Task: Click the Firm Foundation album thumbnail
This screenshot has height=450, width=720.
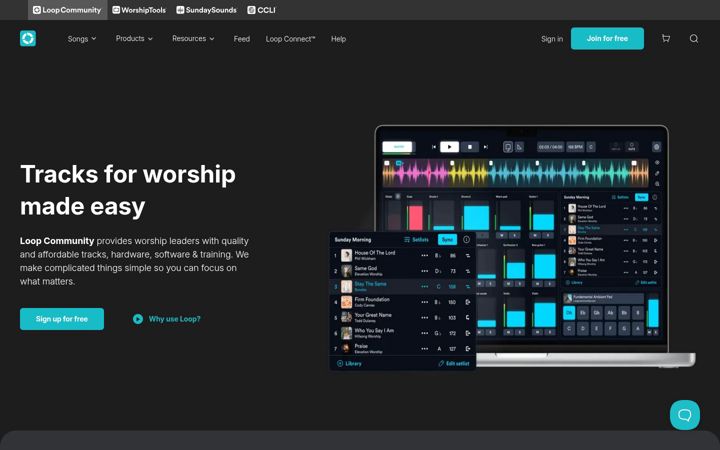Action: (x=347, y=302)
